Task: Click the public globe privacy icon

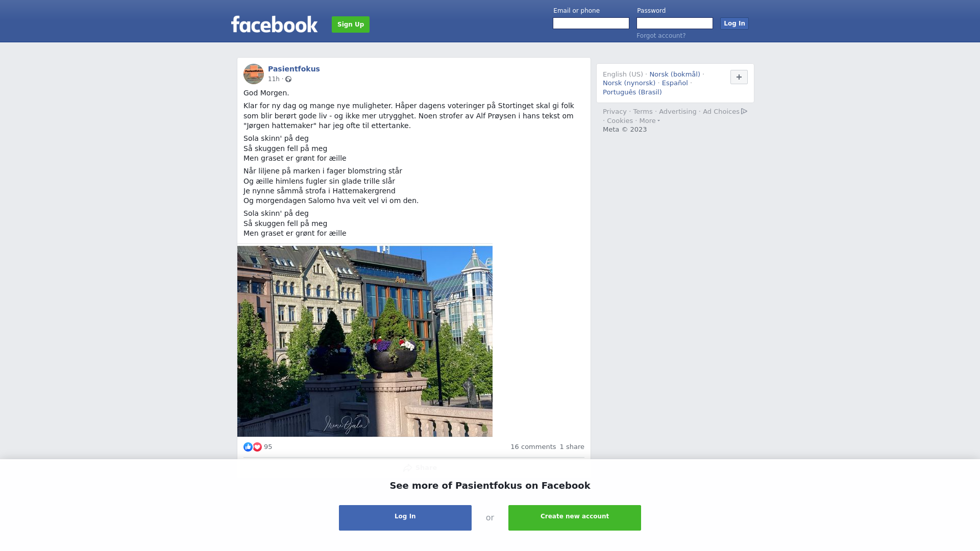Action: [288, 79]
